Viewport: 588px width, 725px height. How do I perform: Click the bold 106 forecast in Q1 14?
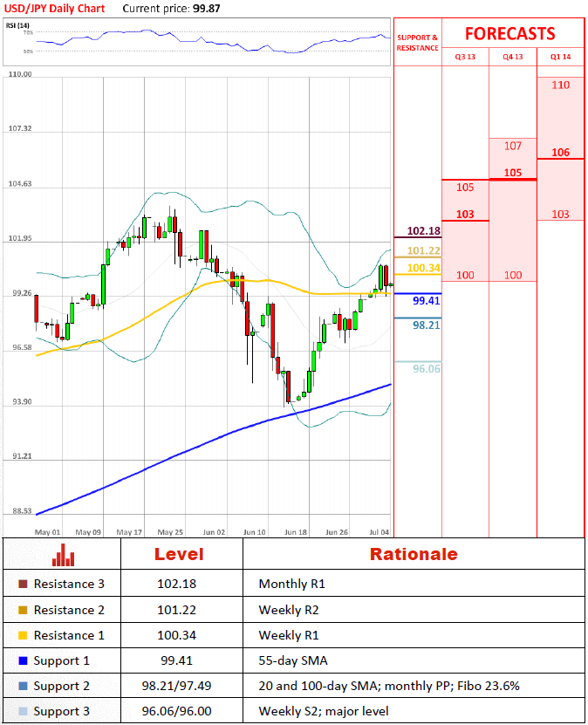point(560,152)
